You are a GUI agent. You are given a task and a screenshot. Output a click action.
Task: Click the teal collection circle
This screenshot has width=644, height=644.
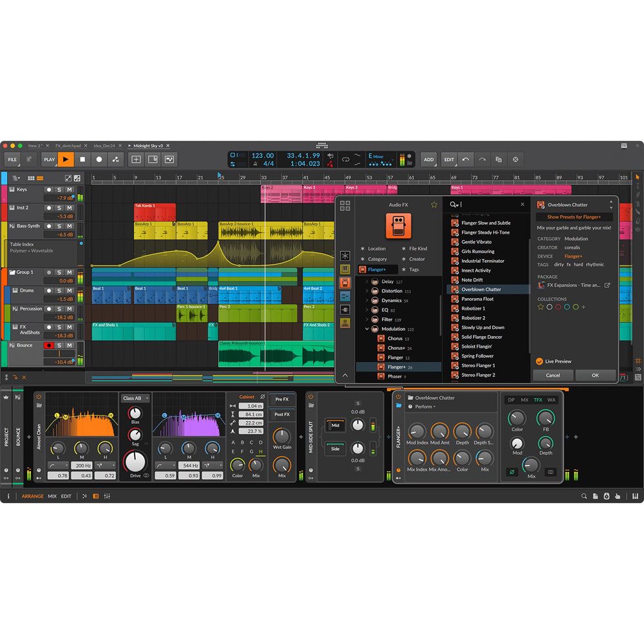[567, 307]
